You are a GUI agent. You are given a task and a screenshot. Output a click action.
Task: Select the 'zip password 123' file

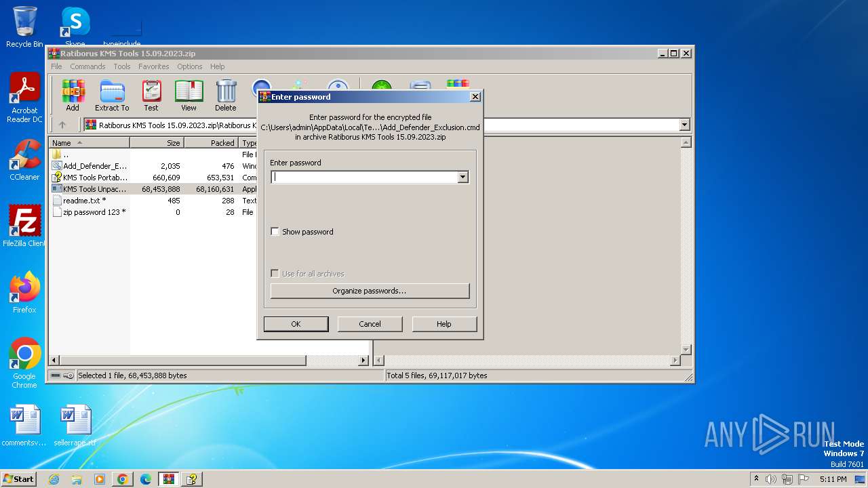[89, 212]
